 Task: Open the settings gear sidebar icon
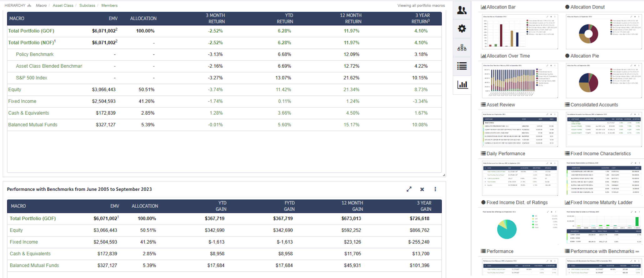click(x=462, y=29)
